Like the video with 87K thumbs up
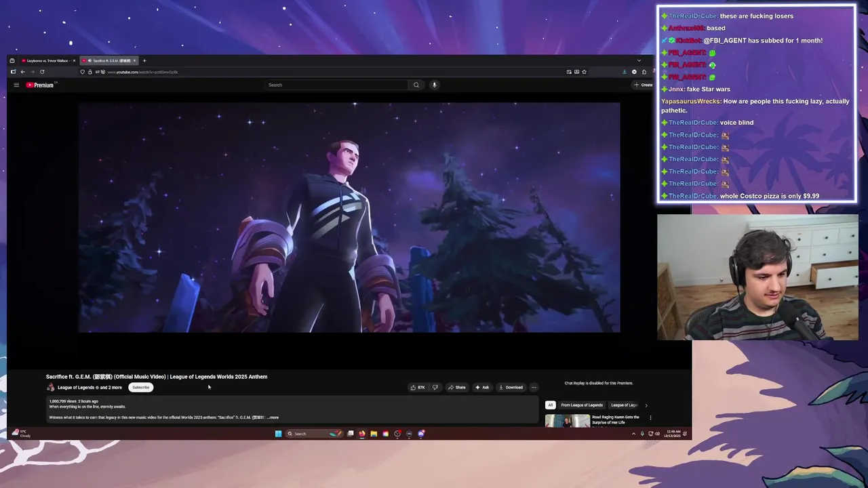Image resolution: width=868 pixels, height=488 pixels. pos(417,387)
